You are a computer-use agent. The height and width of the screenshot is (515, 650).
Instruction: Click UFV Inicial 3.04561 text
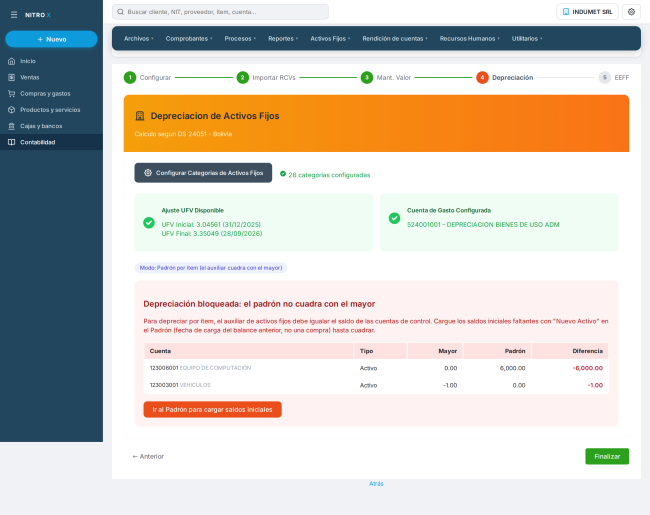coord(211,225)
